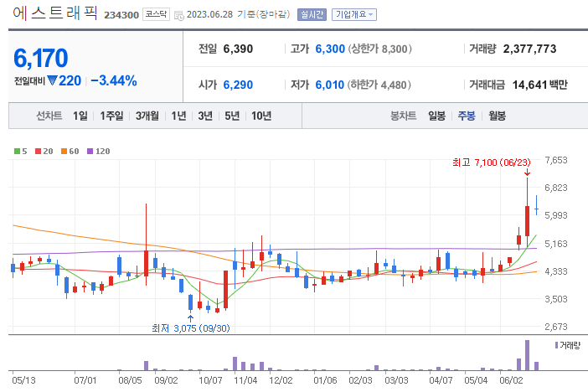Select the 3년 line chart period

click(x=205, y=116)
